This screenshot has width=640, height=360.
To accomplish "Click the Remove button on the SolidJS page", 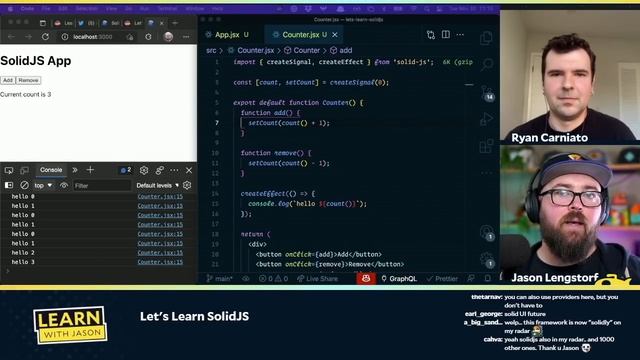I will [x=28, y=80].
